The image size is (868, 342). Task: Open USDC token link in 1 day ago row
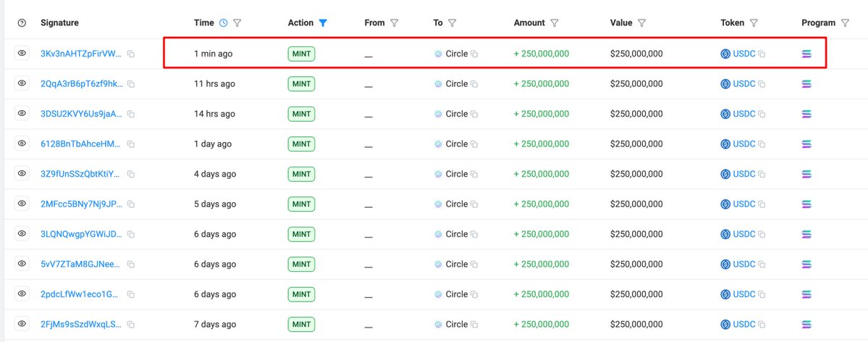pos(744,143)
